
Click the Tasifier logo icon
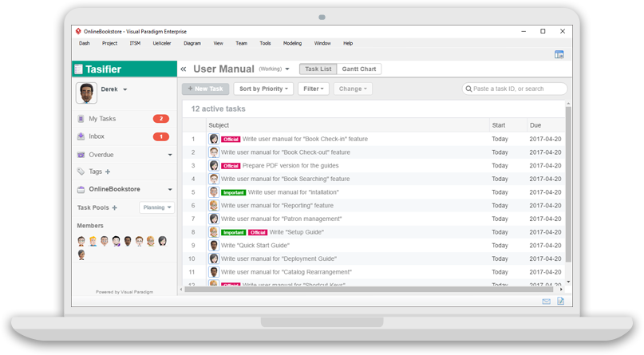tap(78, 69)
